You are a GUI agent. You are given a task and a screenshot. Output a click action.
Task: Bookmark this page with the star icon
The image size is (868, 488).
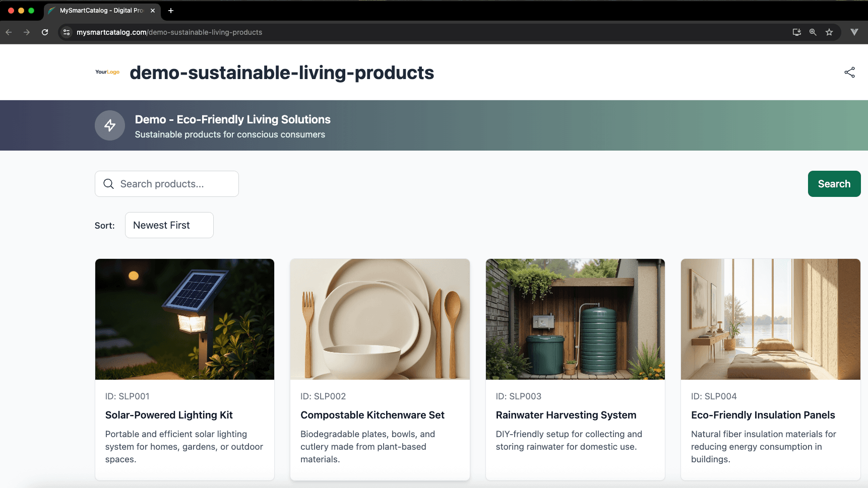[x=829, y=32]
